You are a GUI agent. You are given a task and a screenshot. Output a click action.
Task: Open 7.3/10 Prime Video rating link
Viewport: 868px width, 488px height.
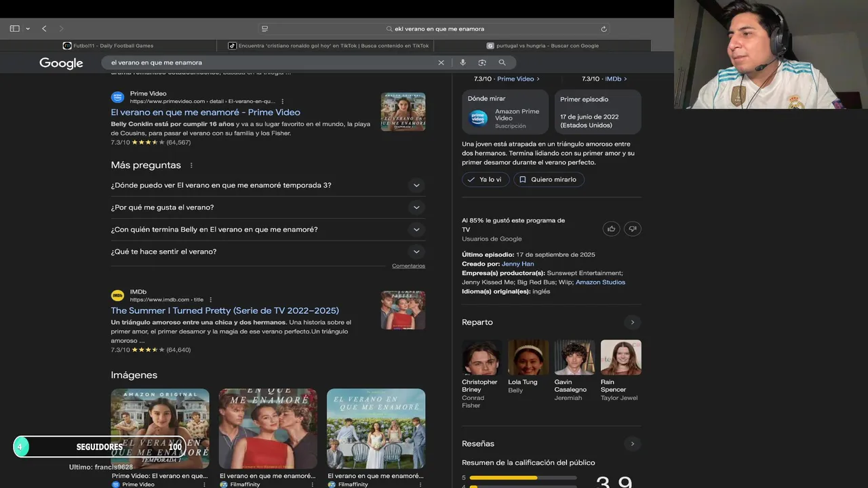click(507, 79)
